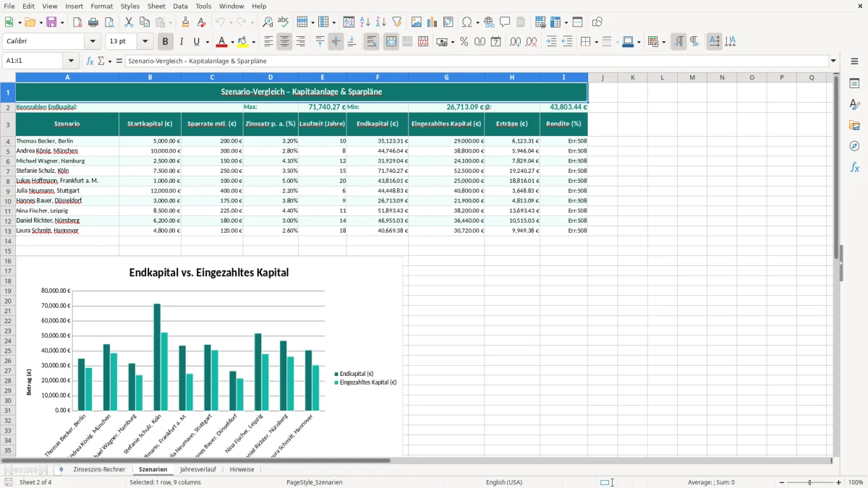This screenshot has height=488, width=868.
Task: Apply the red font color swatch
Action: coord(221,42)
